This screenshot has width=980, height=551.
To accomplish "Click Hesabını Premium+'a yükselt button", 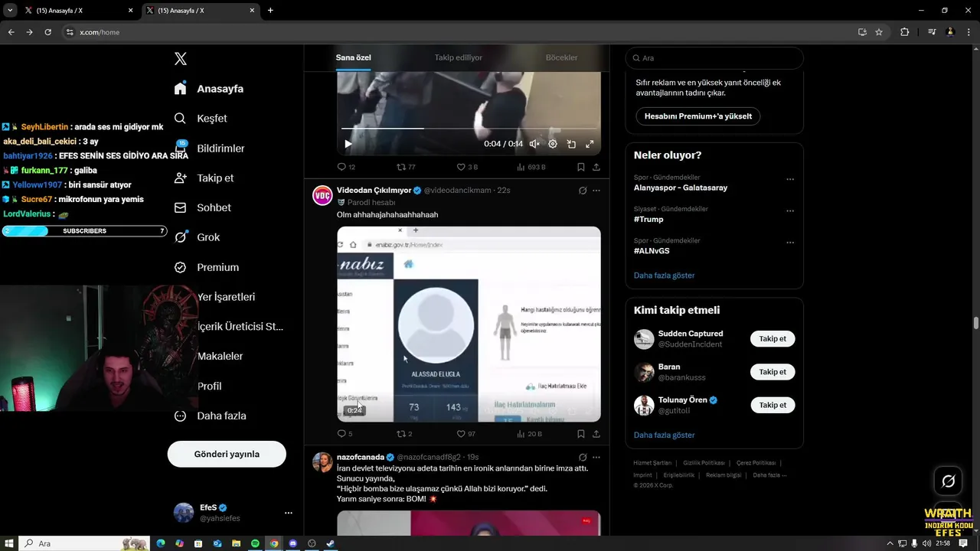I will 697,116.
